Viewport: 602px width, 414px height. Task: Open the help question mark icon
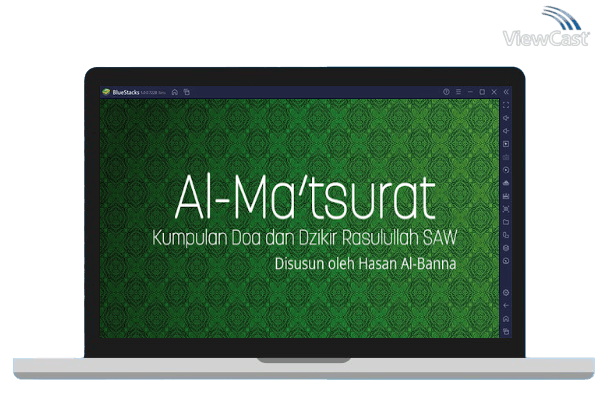(446, 92)
